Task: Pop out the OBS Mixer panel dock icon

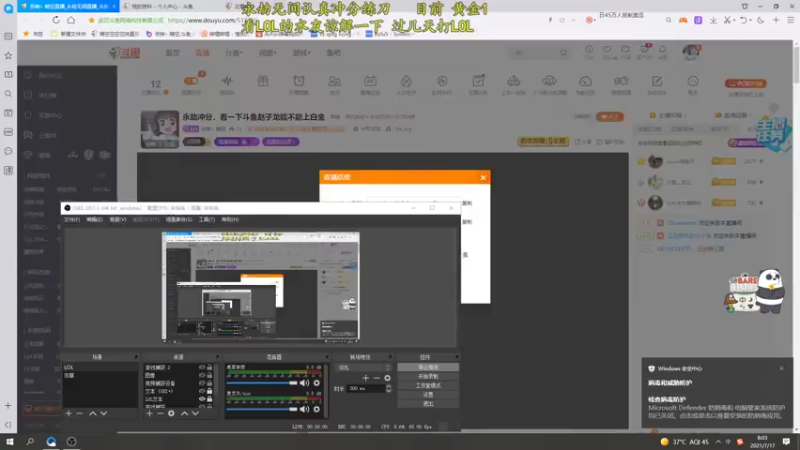Action: click(x=327, y=357)
